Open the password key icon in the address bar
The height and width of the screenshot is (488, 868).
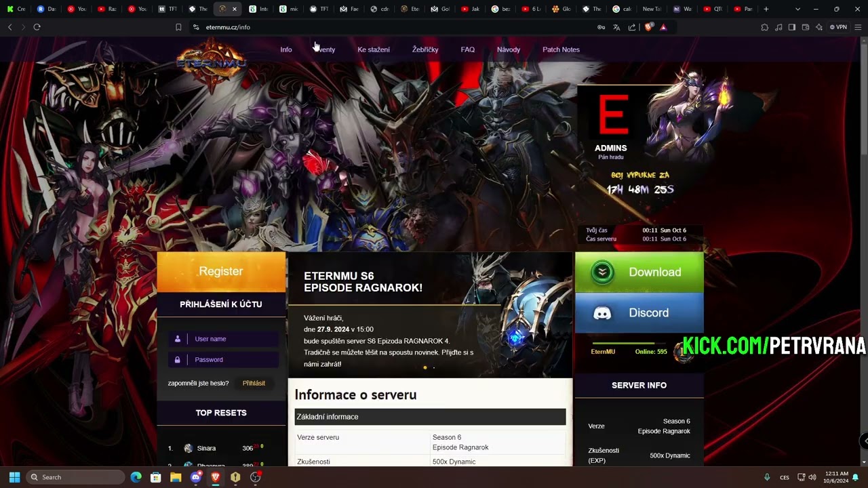click(x=601, y=27)
